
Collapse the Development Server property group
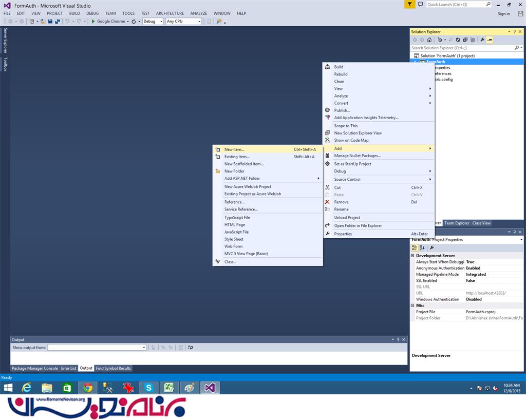pos(412,255)
